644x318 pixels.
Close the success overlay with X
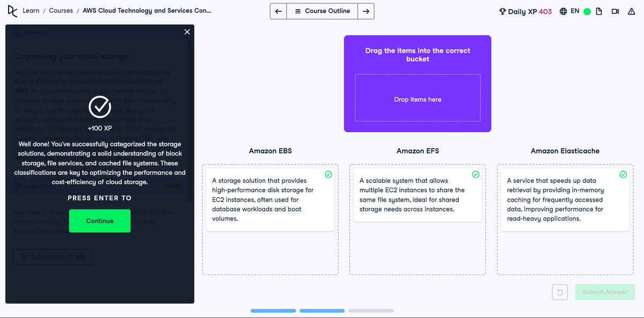tap(187, 32)
